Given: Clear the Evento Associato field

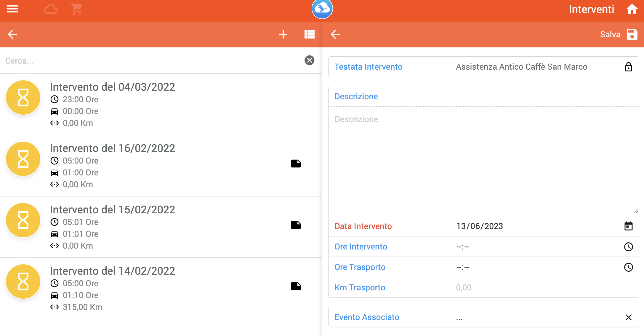Looking at the screenshot, I should click(x=628, y=317).
